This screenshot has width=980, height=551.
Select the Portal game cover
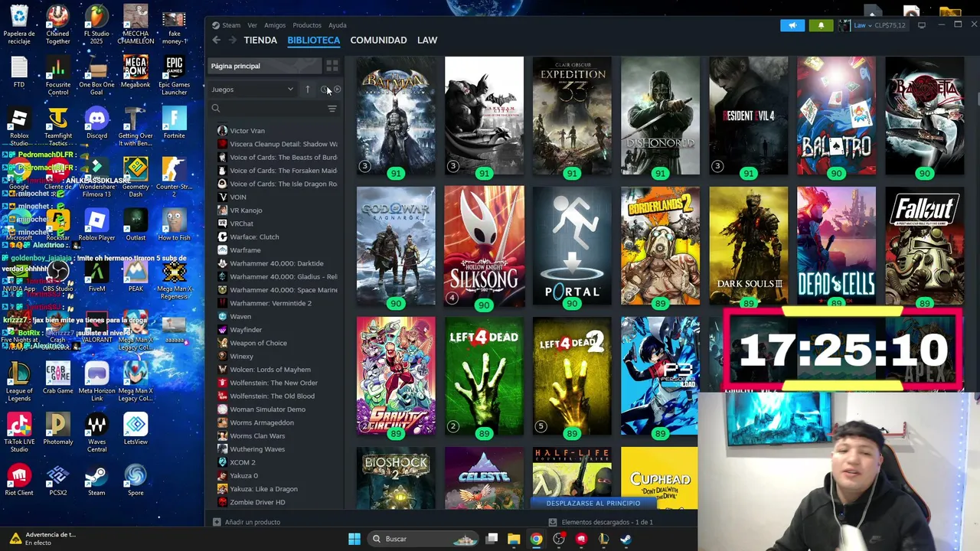click(x=572, y=246)
